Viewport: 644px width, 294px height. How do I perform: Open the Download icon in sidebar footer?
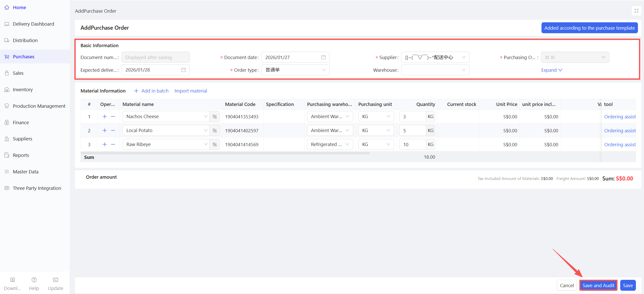(x=12, y=280)
